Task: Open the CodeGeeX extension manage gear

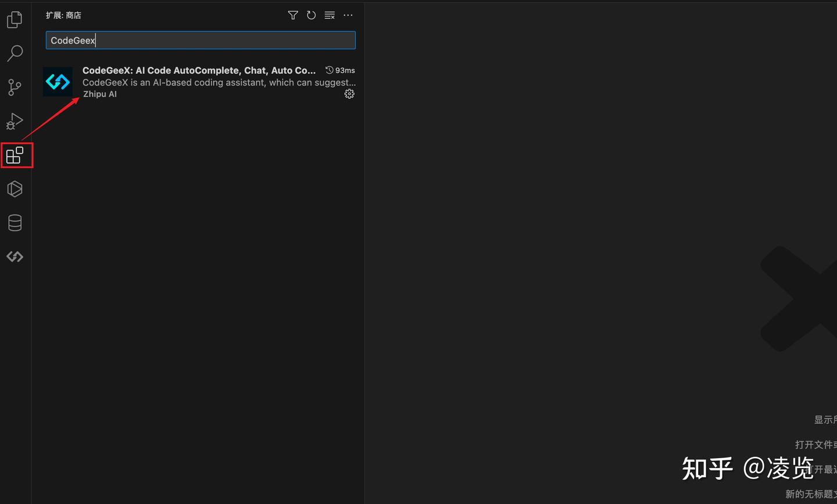Action: pos(349,94)
